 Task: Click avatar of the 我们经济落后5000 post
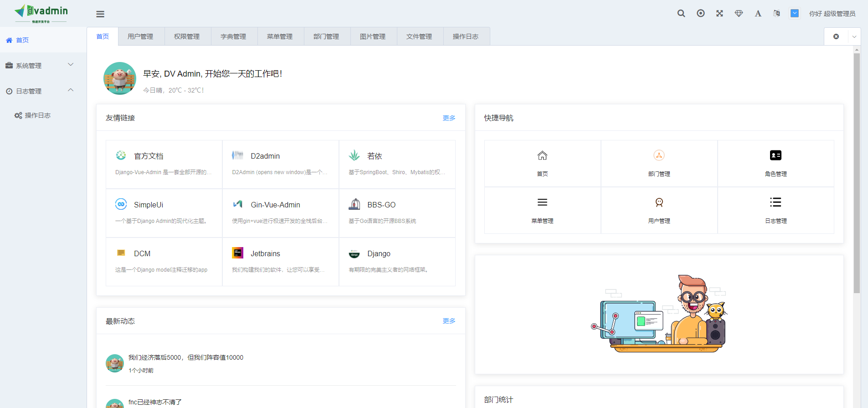coord(115,363)
